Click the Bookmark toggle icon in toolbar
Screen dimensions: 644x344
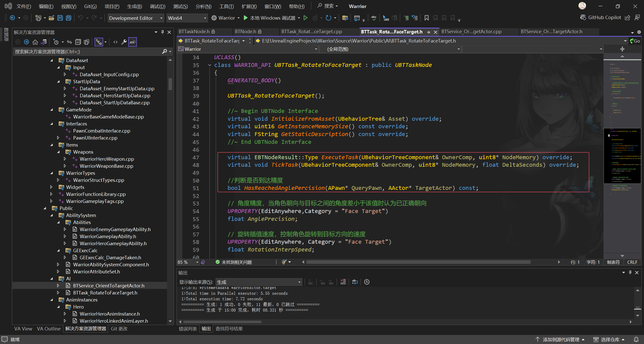tap(426, 18)
